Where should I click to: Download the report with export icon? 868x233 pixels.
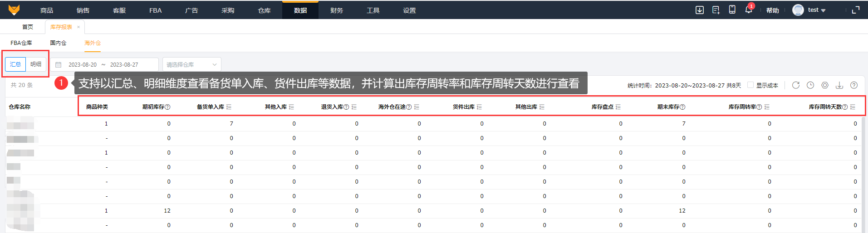839,85
